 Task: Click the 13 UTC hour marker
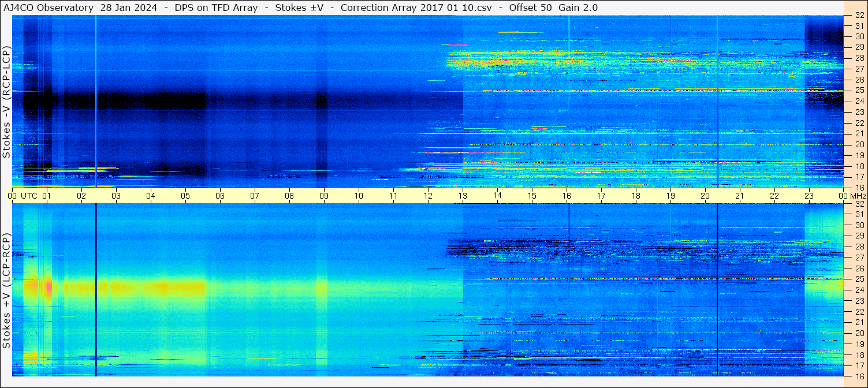[463, 196]
